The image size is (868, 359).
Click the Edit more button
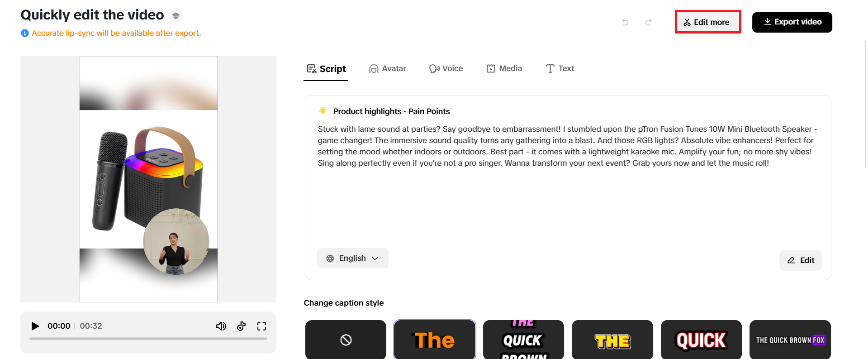707,22
